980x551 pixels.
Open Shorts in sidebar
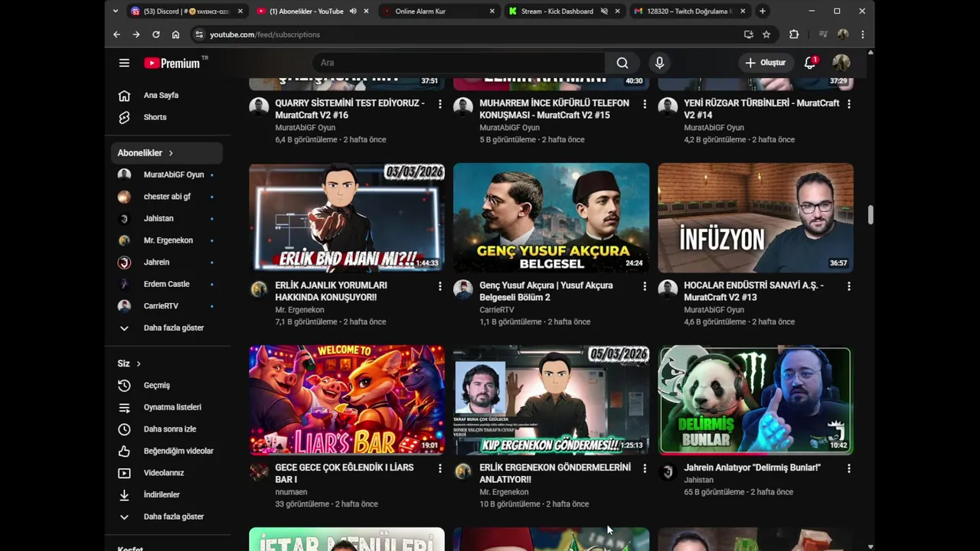[x=168, y=117]
